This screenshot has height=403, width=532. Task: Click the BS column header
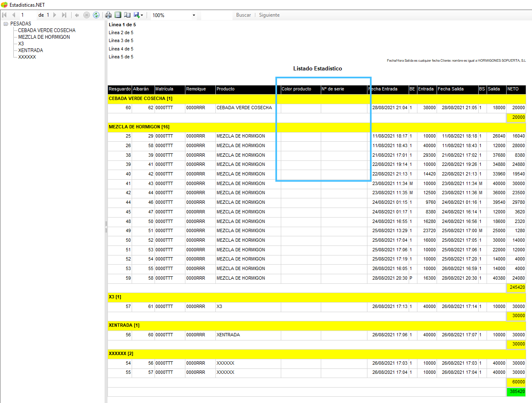pos(482,89)
